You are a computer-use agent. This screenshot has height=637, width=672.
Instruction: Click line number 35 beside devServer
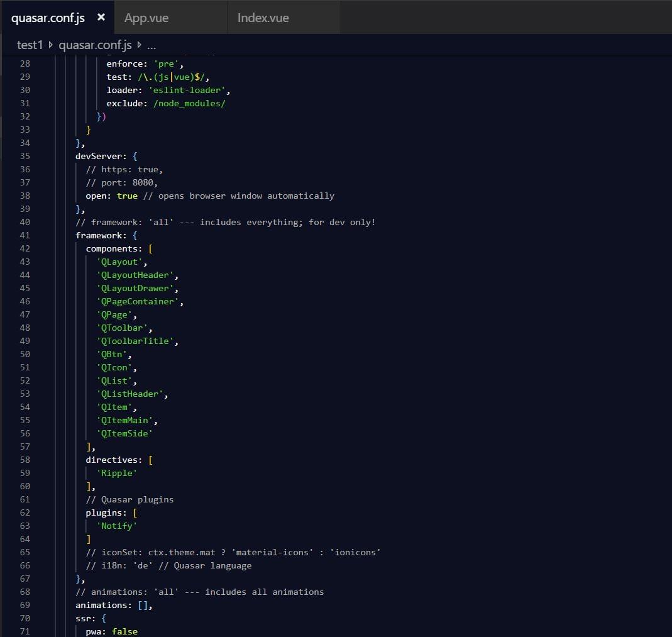(25, 156)
